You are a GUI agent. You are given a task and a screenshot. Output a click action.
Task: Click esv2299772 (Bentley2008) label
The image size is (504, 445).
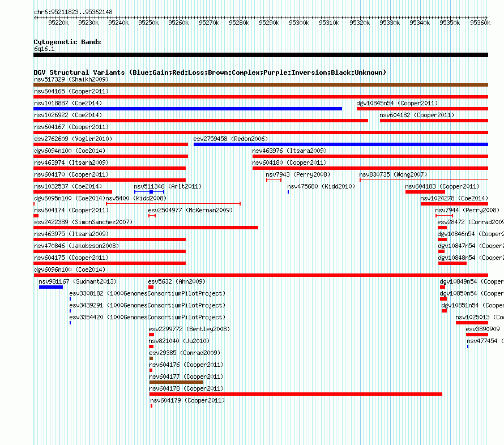click(x=189, y=329)
